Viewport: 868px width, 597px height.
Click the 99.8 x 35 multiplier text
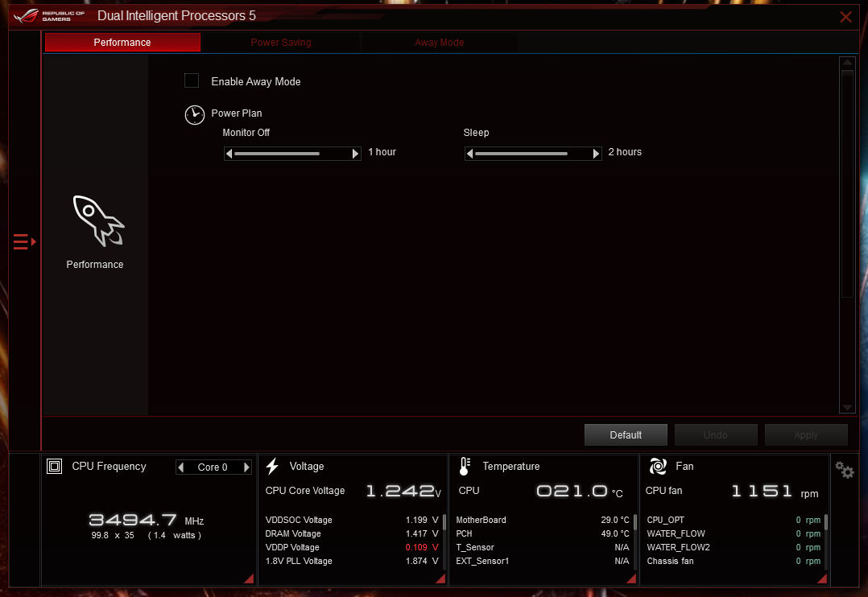(113, 536)
